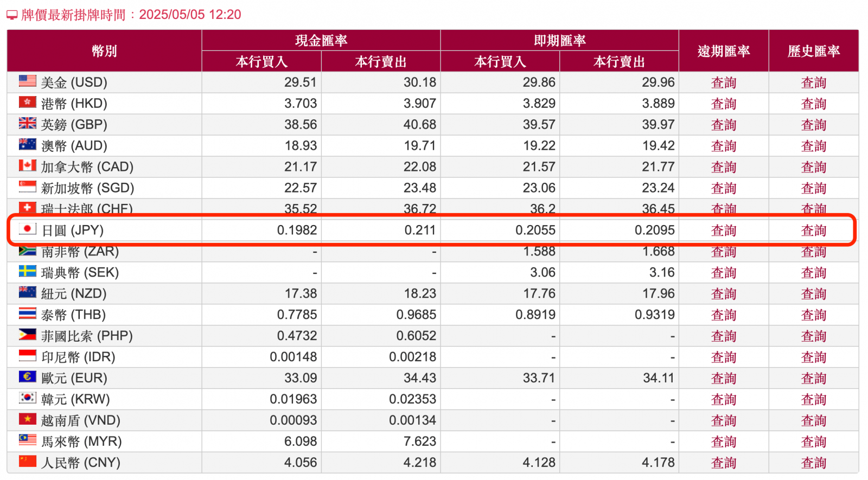Click the Euro flag icon for EUR
Image resolution: width=868 pixels, height=480 pixels.
point(27,377)
